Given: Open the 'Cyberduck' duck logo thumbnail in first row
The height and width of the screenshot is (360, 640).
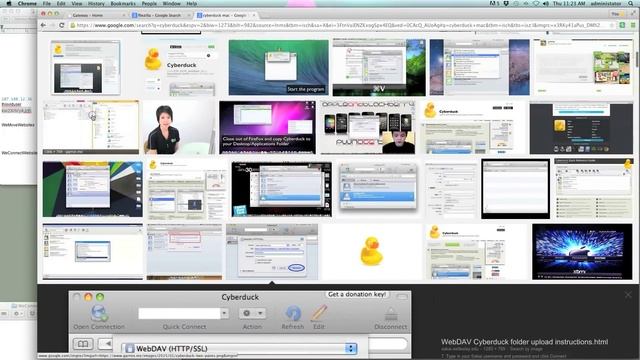Looking at the screenshot, I should pyautogui.click(x=180, y=67).
